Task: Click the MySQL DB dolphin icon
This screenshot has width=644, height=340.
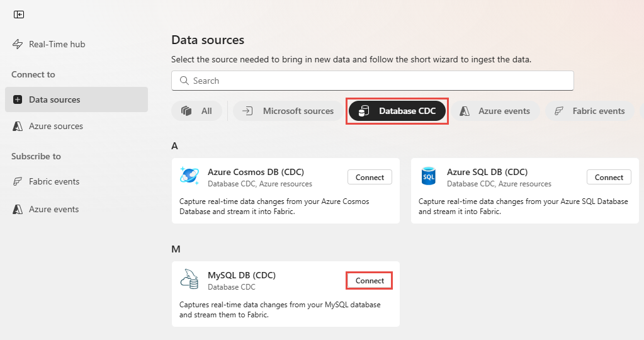Action: point(189,279)
